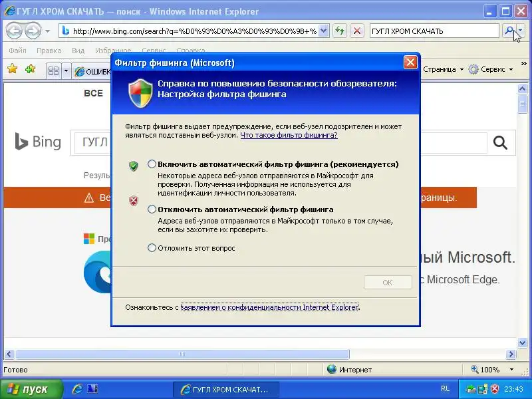The image size is (532, 399).
Task: Click the Microsoft four-color logo
Action: (x=89, y=239)
